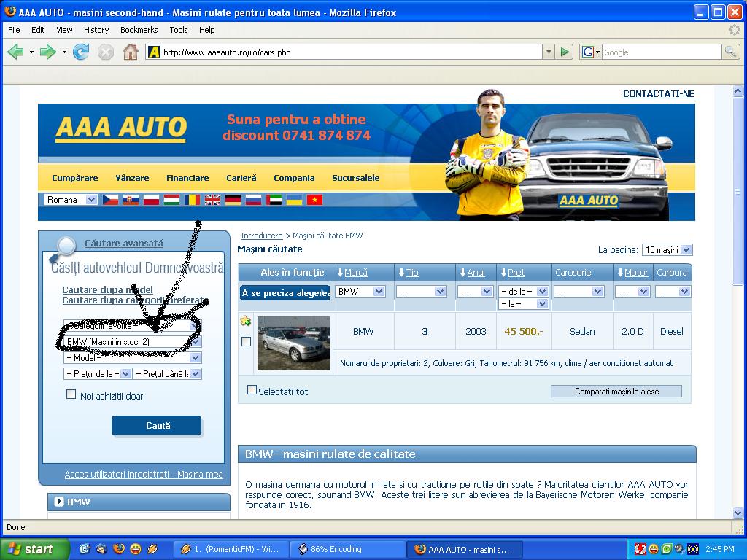Reload the current page
Screen dimensions: 747x560
[81, 52]
